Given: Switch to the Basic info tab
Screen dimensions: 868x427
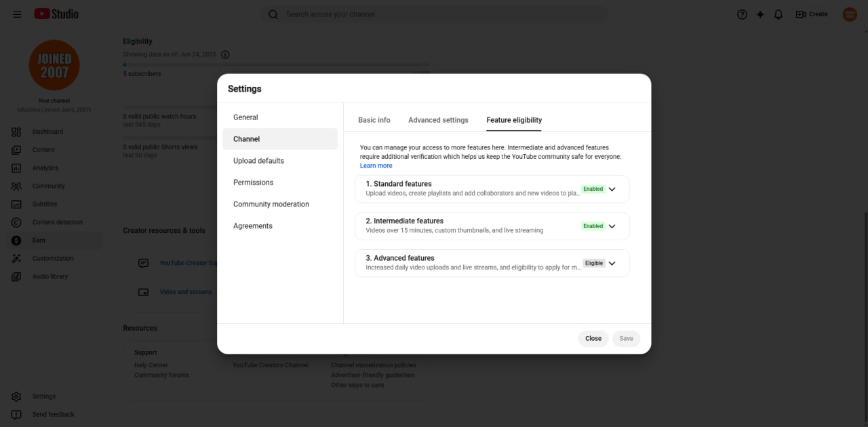Looking at the screenshot, I should click(374, 120).
